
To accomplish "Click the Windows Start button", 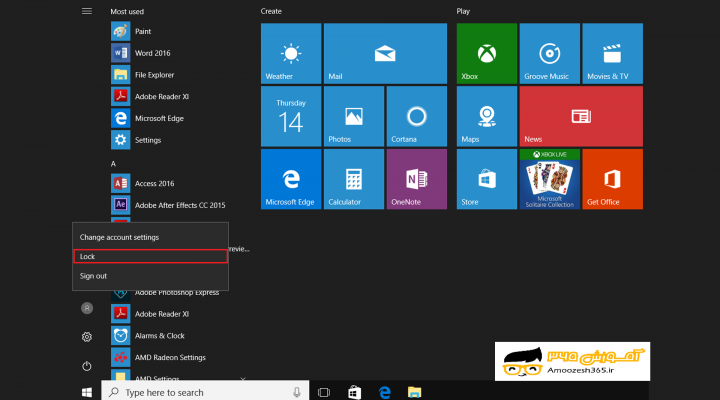I will 87,392.
